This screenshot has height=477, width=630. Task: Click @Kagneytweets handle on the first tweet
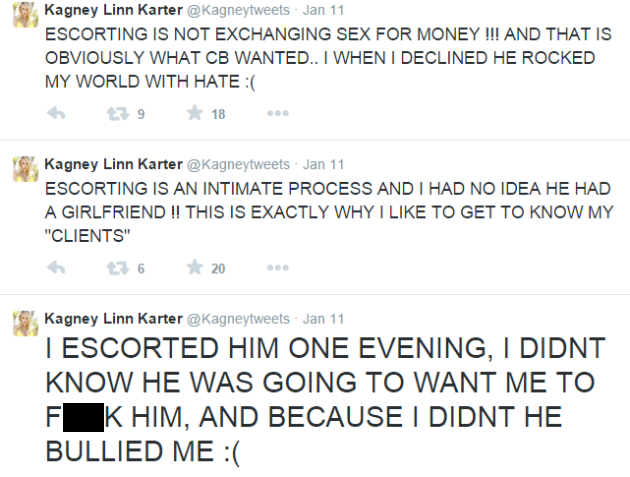(x=237, y=11)
